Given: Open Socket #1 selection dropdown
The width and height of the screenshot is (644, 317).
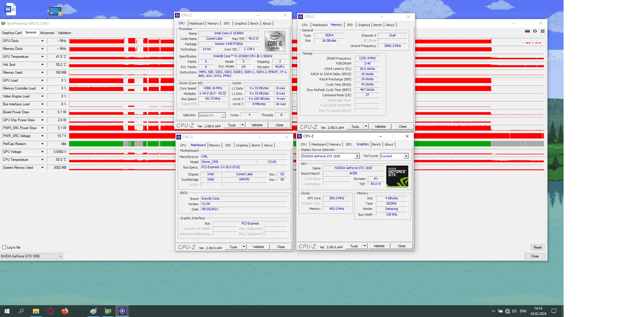Looking at the screenshot, I should point(212,115).
